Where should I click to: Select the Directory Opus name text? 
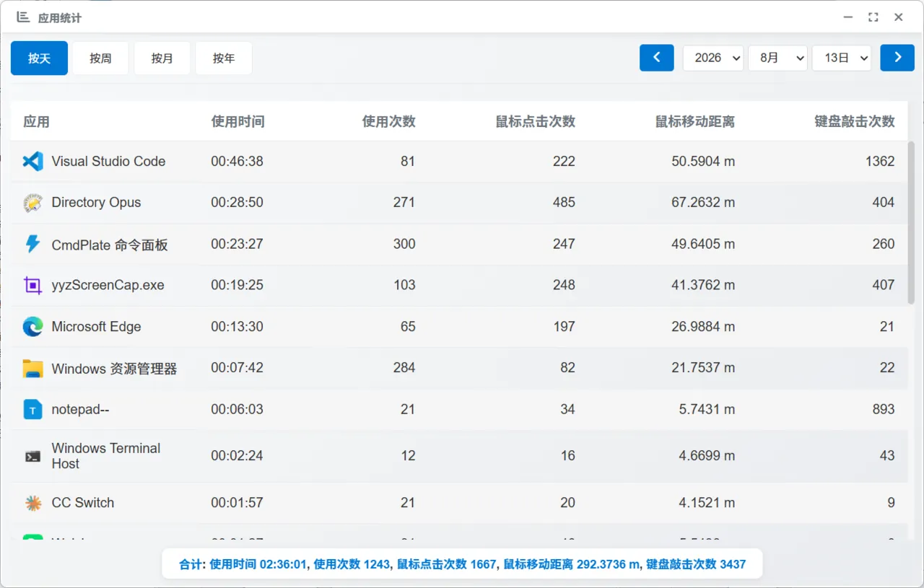coord(96,203)
